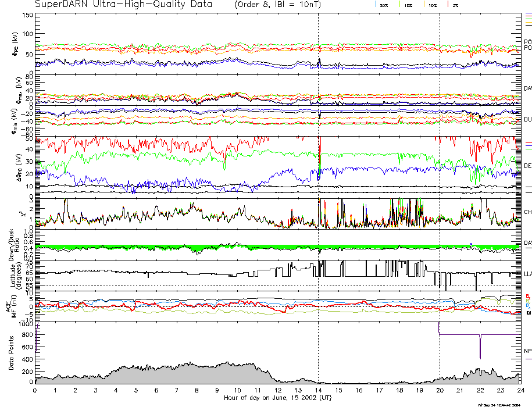Click the hour 24 tick label

(520, 390)
